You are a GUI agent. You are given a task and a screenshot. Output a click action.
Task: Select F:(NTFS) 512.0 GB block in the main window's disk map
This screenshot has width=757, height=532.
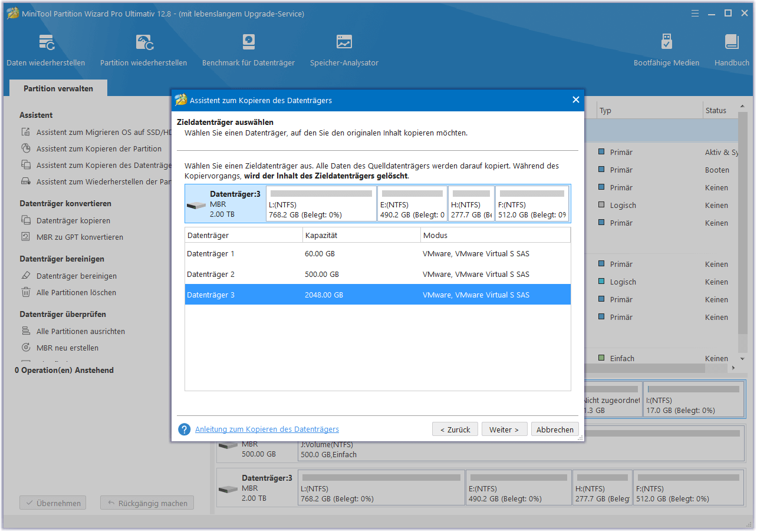689,488
